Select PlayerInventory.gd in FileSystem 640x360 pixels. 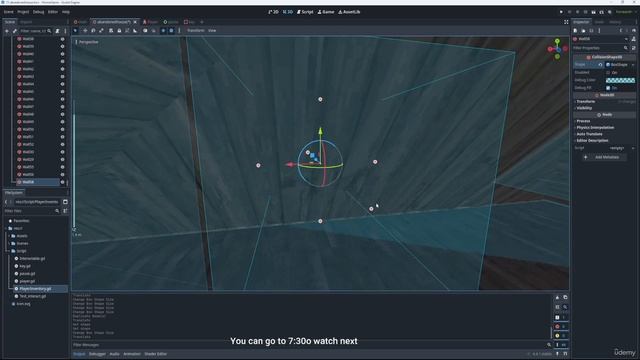tap(35, 289)
